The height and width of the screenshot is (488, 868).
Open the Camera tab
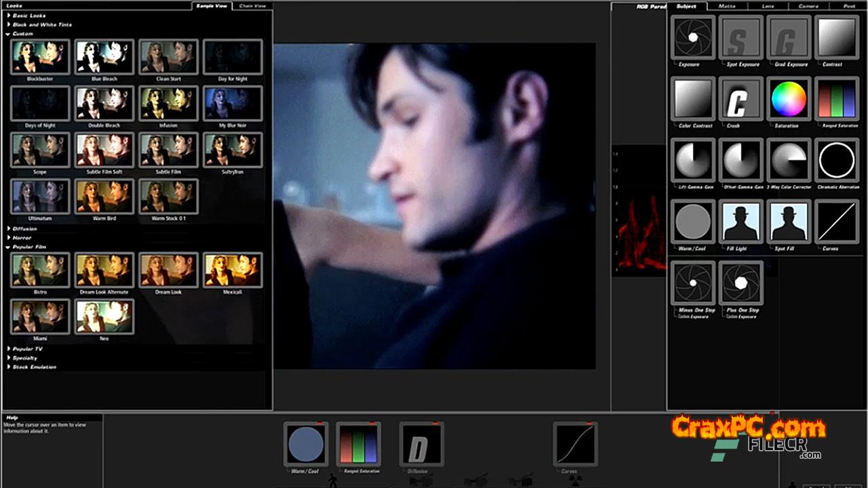pos(808,6)
